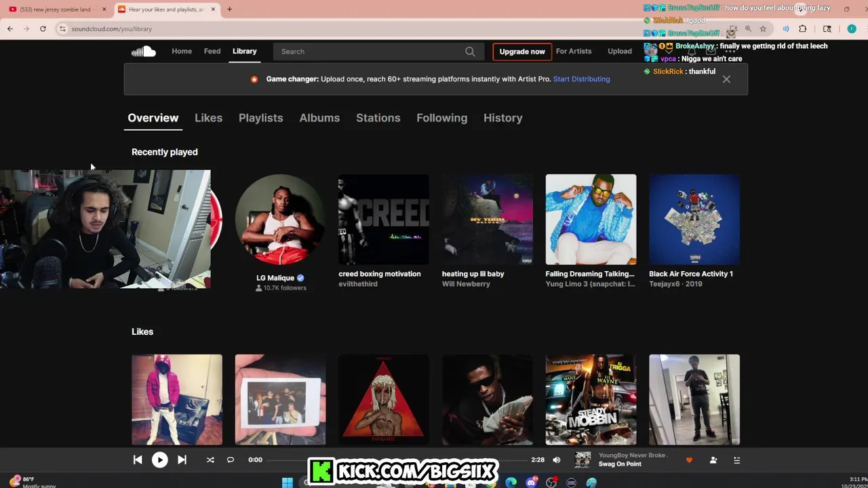Select the Overview library tab
868x488 pixels.
pos(153,118)
